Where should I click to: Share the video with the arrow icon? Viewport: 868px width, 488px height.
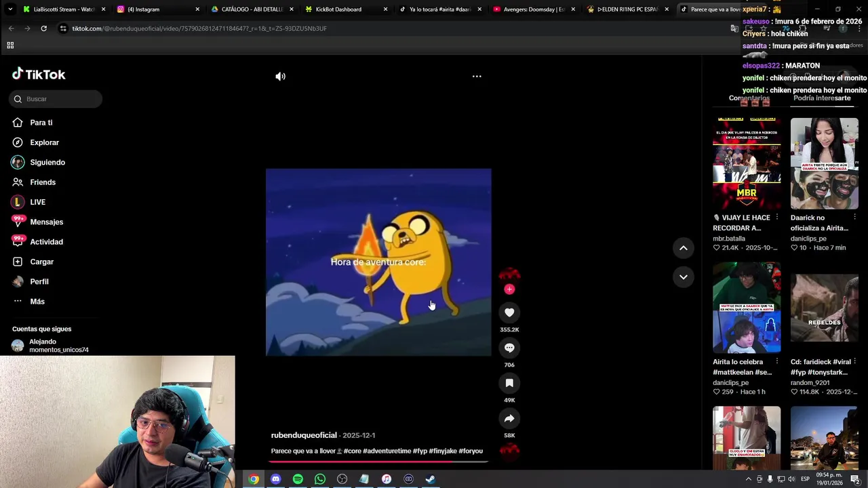(x=509, y=418)
